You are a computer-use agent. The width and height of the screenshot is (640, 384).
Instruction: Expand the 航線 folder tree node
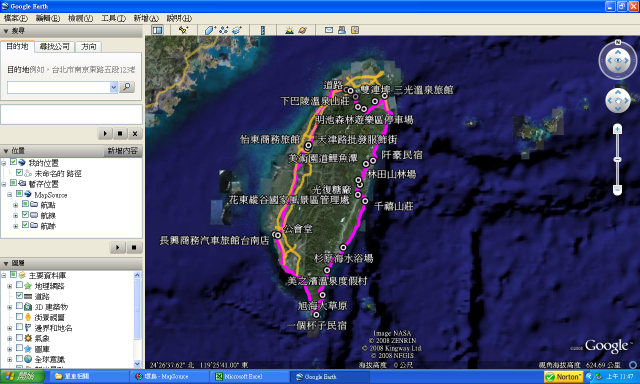coord(16,215)
